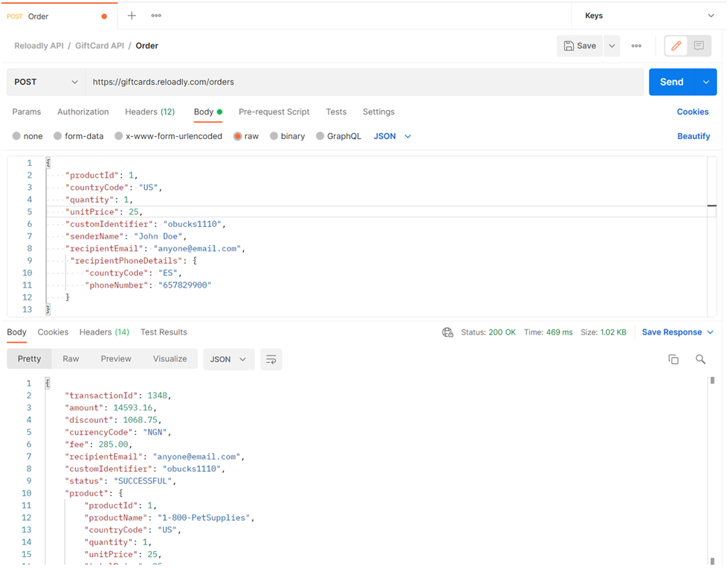728x568 pixels.
Task: Wrap response lines icon
Action: click(x=271, y=359)
